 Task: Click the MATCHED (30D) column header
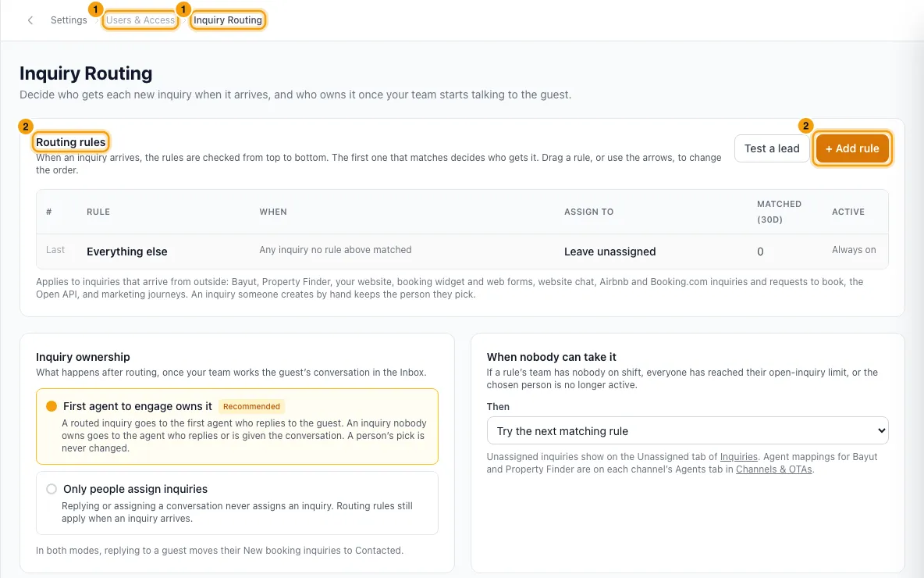(x=779, y=212)
